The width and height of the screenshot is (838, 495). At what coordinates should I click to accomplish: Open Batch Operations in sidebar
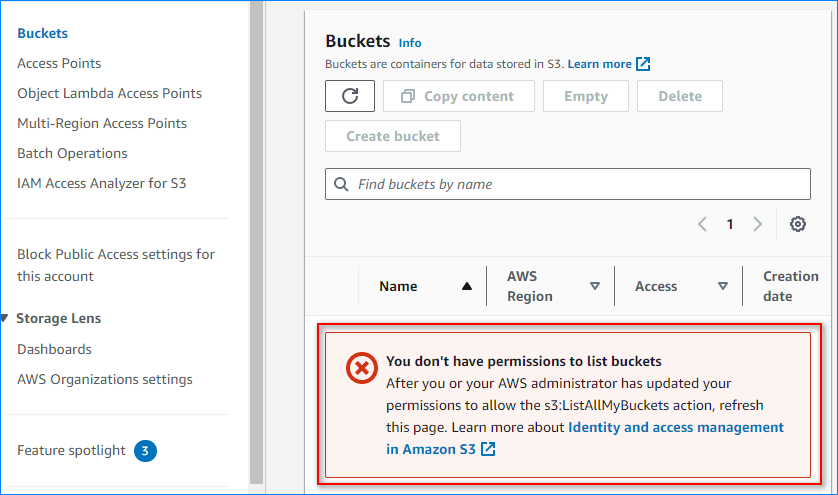click(72, 153)
